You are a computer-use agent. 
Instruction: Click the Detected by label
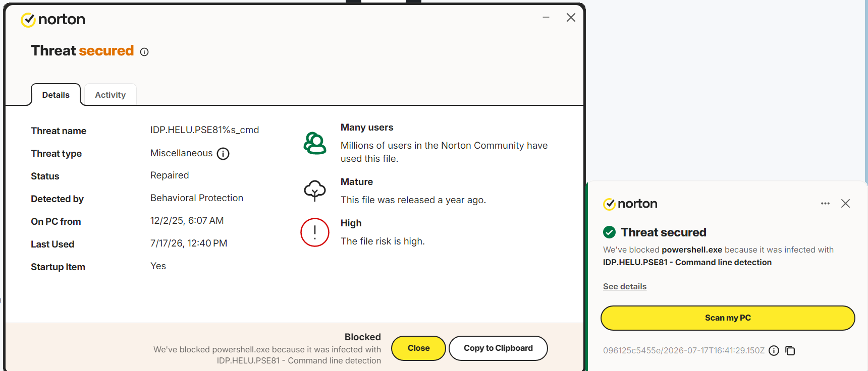tap(58, 199)
